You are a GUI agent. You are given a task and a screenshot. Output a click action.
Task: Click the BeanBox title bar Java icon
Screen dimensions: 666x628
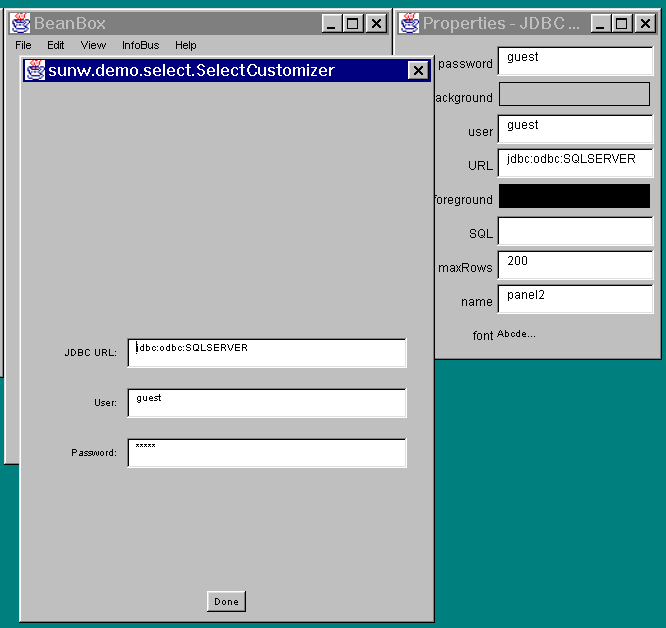(20, 23)
